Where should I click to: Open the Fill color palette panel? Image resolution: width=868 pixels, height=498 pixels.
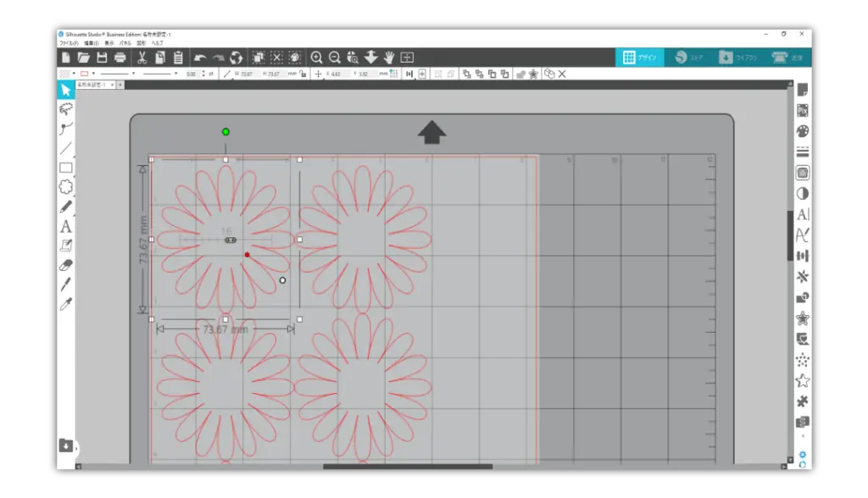(x=802, y=131)
